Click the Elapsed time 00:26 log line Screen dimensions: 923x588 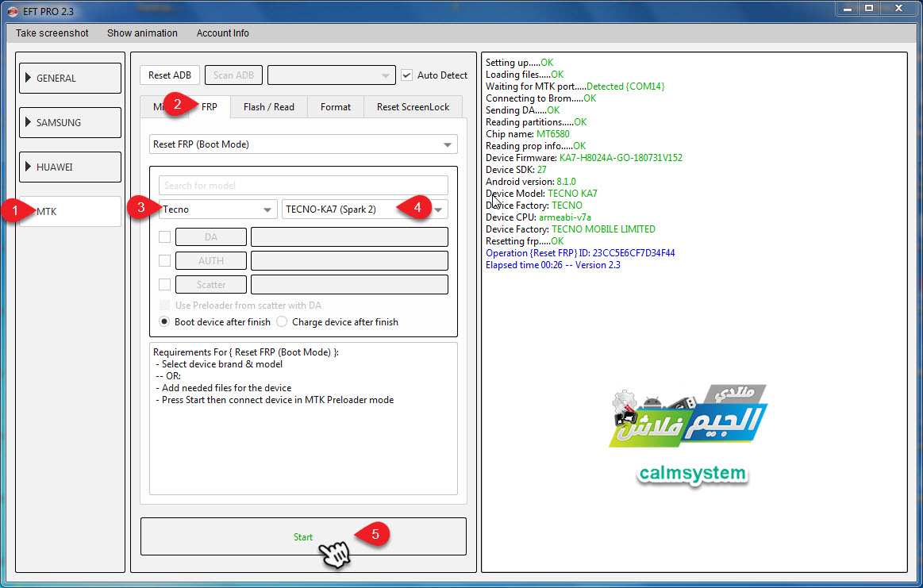[552, 265]
